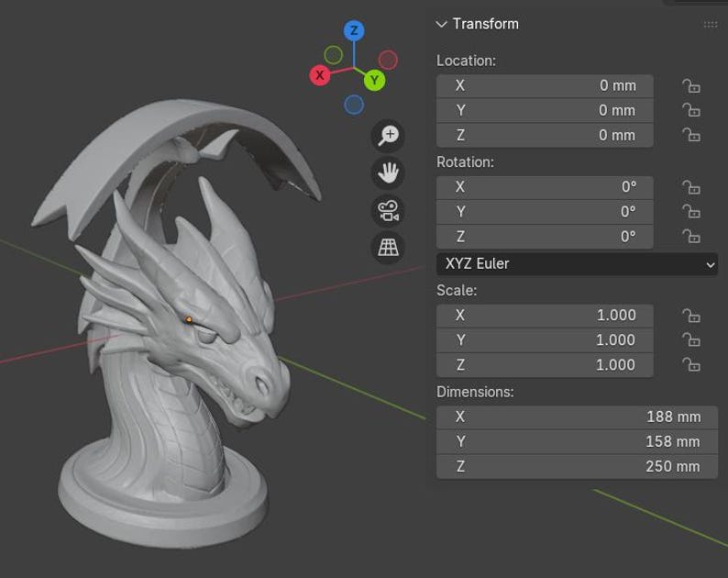This screenshot has height=578, width=728.
Task: Click the blue Z axis gizmo handle
Action: pyautogui.click(x=354, y=30)
